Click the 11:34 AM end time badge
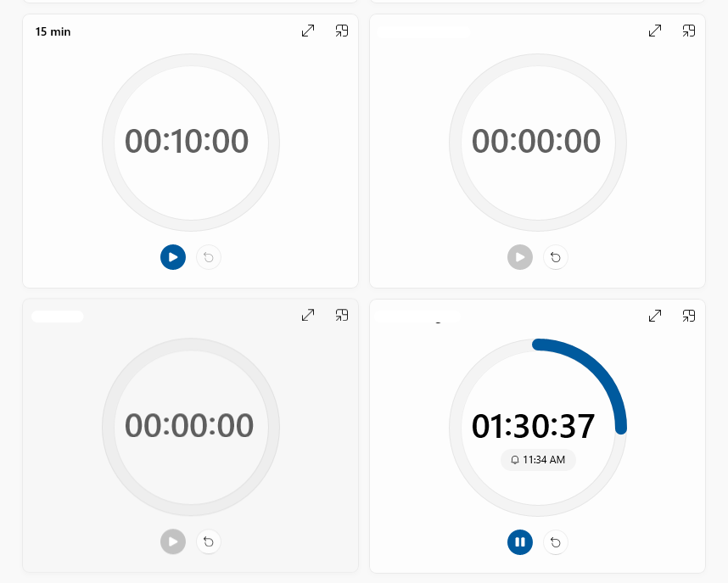Image resolution: width=728 pixels, height=583 pixels. tap(538, 460)
